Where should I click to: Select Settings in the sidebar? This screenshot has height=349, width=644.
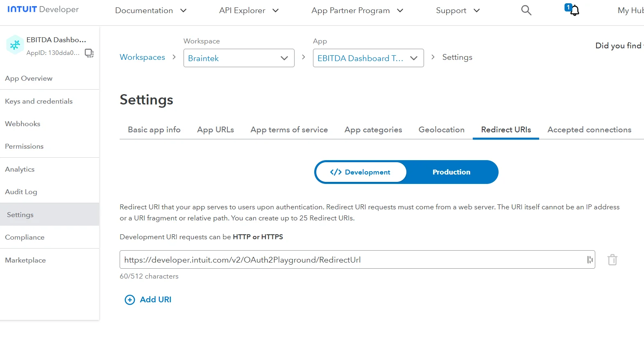(50, 215)
